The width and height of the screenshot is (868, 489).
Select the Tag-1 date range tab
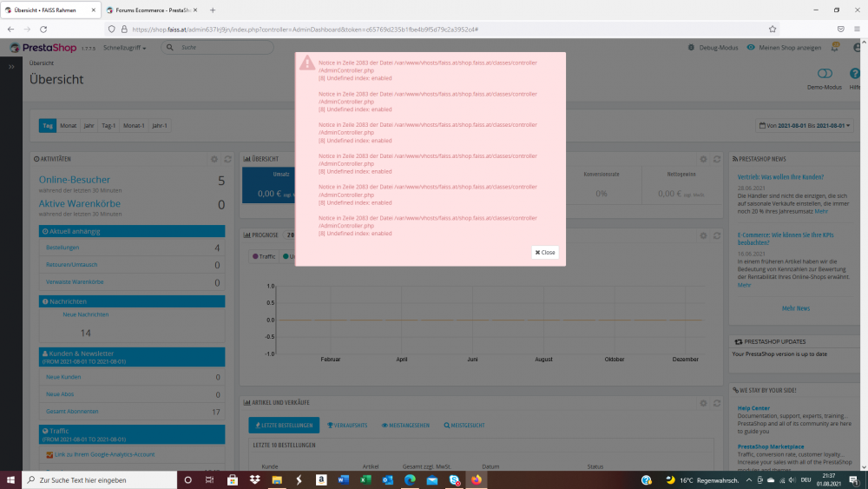coord(108,126)
